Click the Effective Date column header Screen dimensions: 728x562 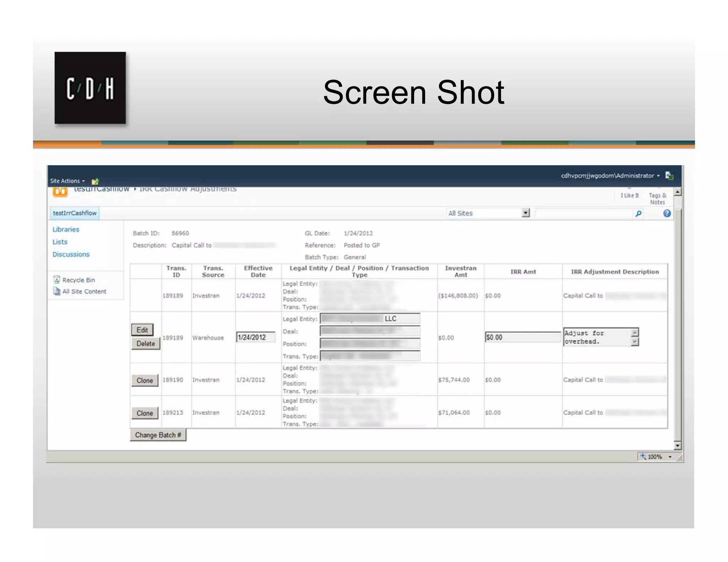pos(258,271)
